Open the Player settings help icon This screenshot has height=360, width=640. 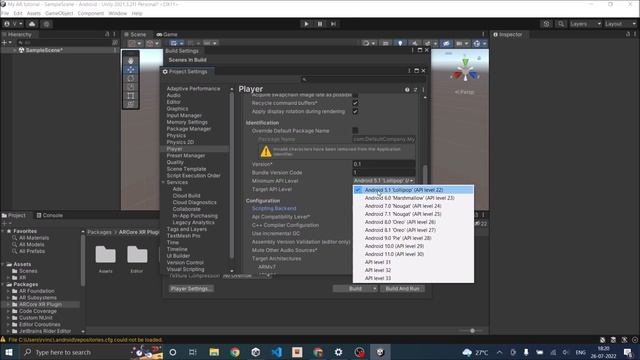pyautogui.click(x=407, y=90)
